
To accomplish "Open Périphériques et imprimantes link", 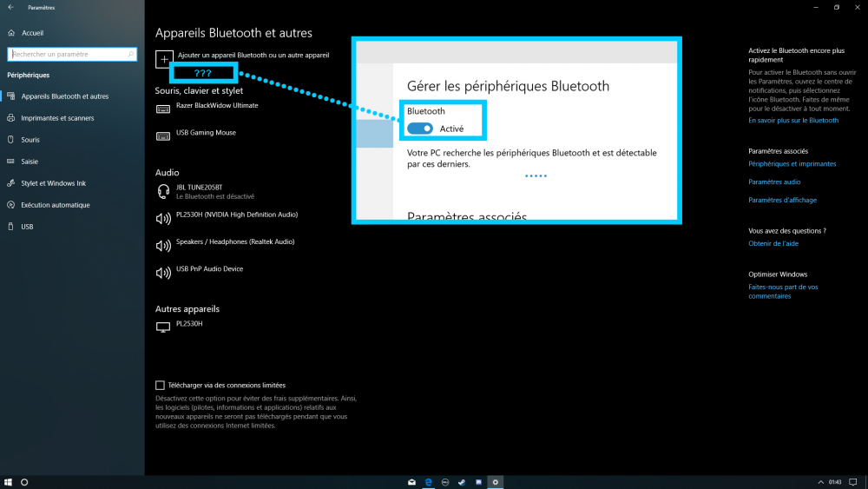I will click(x=792, y=164).
